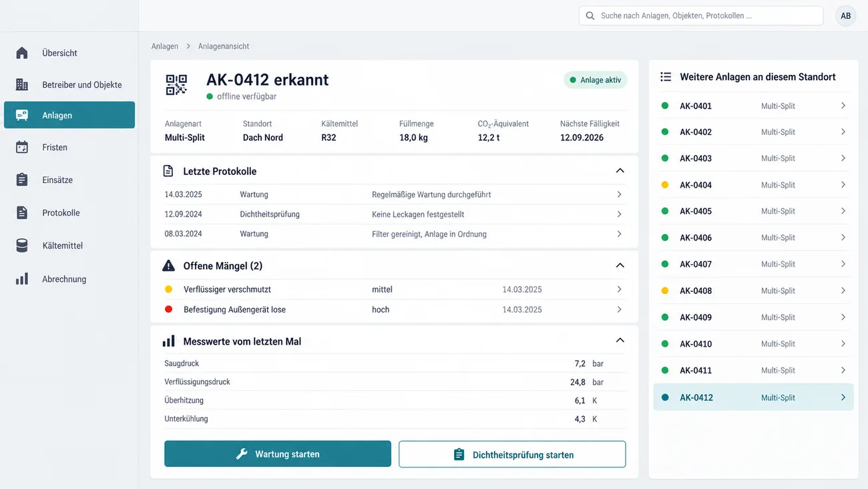
Task: Click the Verflüssigungsdruck value 24,8
Action: (578, 382)
